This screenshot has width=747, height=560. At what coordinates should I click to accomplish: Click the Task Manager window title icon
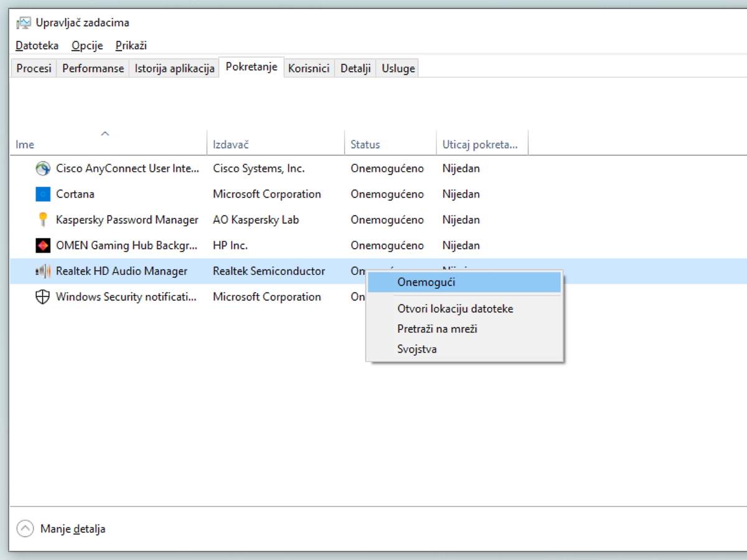[24, 22]
